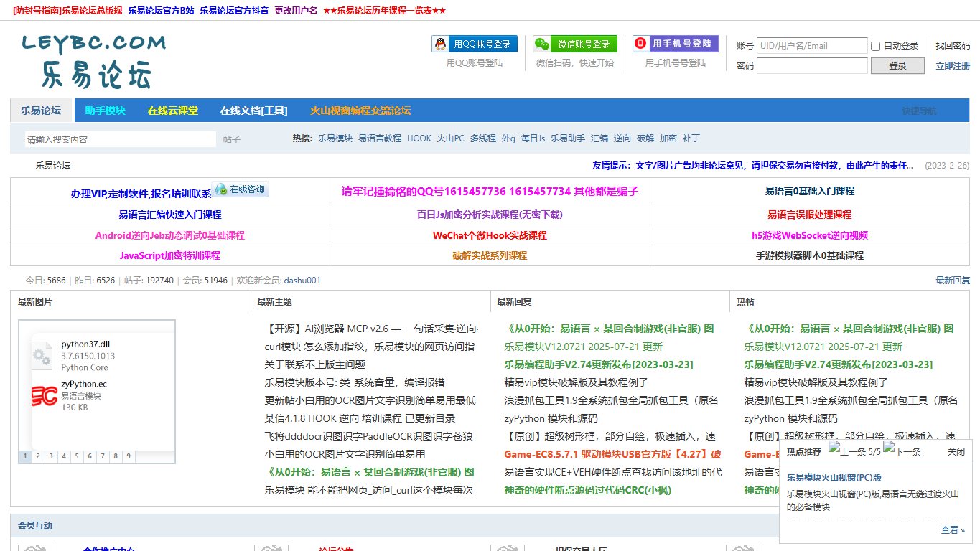Open JavaScript加密特训课程 link

click(170, 255)
